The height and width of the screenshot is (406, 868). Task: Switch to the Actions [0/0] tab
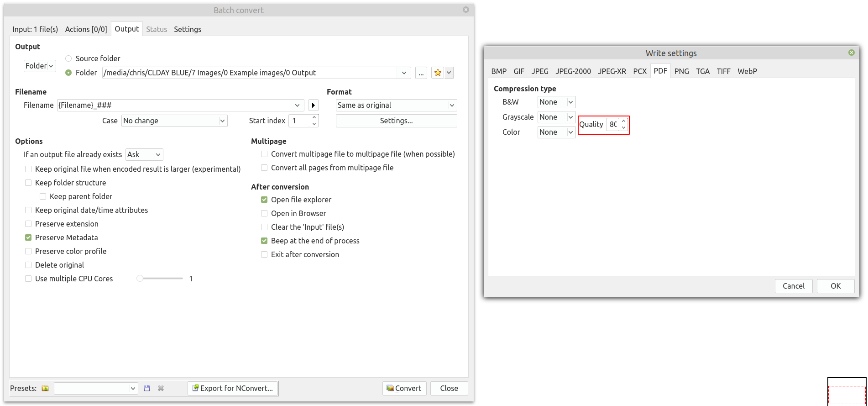86,29
